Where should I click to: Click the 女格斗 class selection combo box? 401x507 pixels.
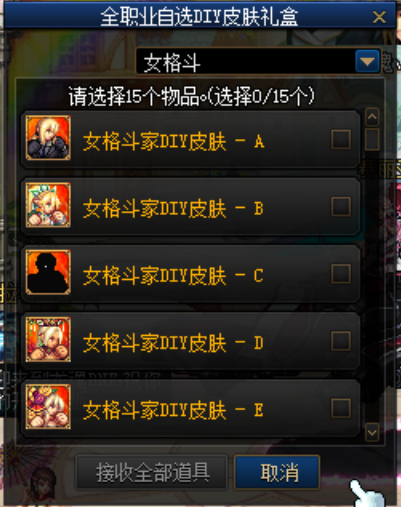(258, 61)
